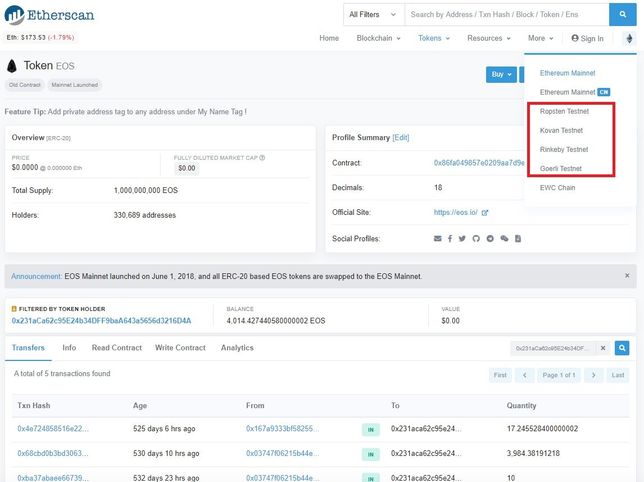Open the Reddit social profile icon
Screen dimensions: 644x482
(x=491, y=238)
